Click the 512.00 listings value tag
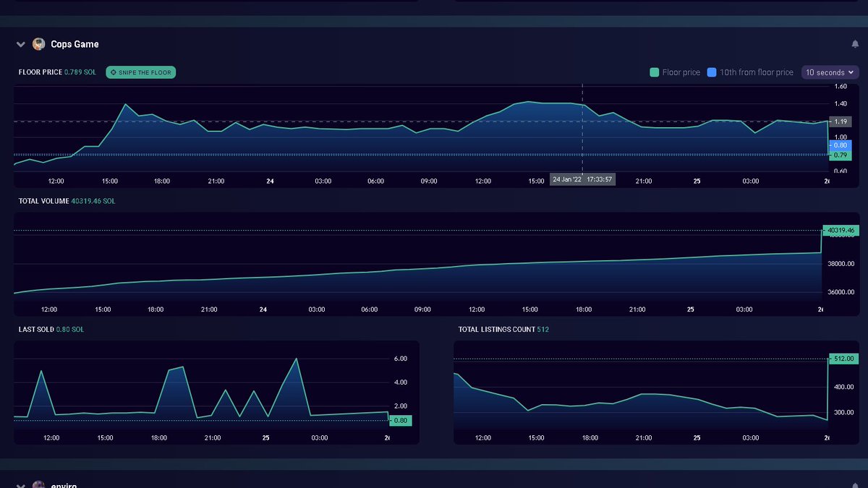Image resolution: width=868 pixels, height=488 pixels. click(x=843, y=359)
